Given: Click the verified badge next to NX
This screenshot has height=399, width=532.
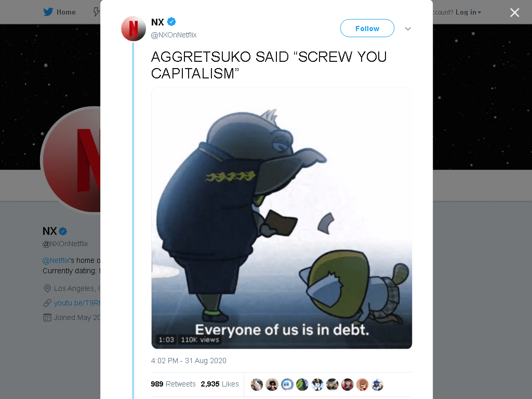Looking at the screenshot, I should pyautogui.click(x=171, y=22).
